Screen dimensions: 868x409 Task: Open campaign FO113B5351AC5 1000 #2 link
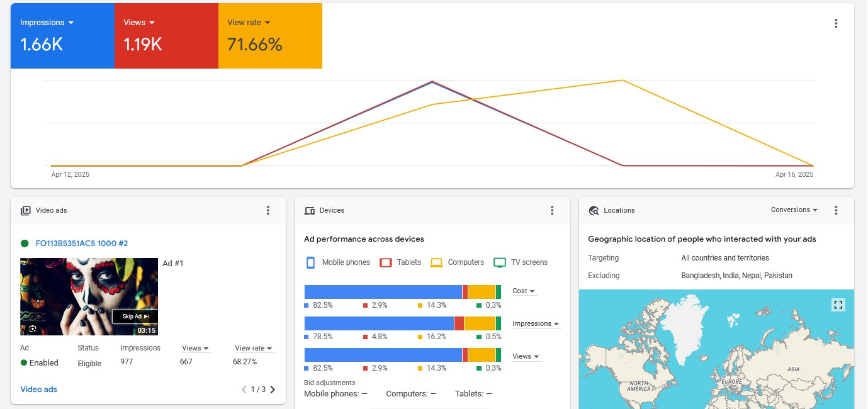[x=82, y=244]
